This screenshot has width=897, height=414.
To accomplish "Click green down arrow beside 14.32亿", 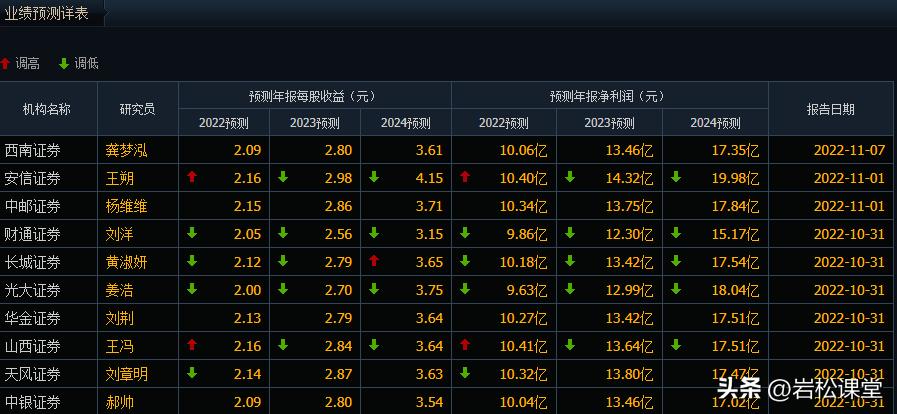I will pyautogui.click(x=570, y=177).
